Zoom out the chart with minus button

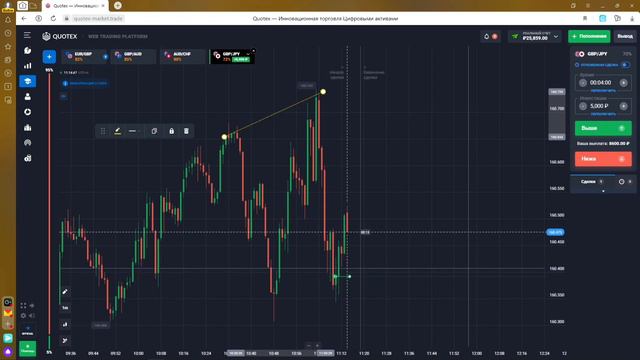(309, 346)
